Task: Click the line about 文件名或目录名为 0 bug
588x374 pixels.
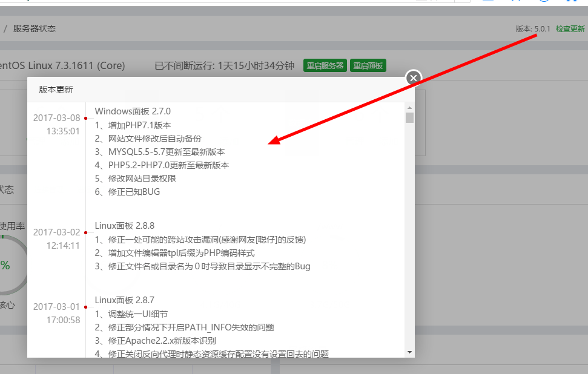Action: (202, 266)
